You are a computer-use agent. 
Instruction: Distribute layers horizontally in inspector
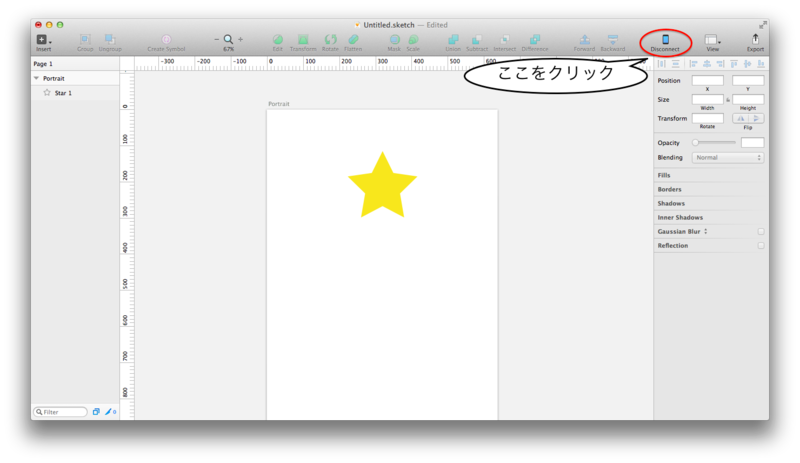click(662, 64)
